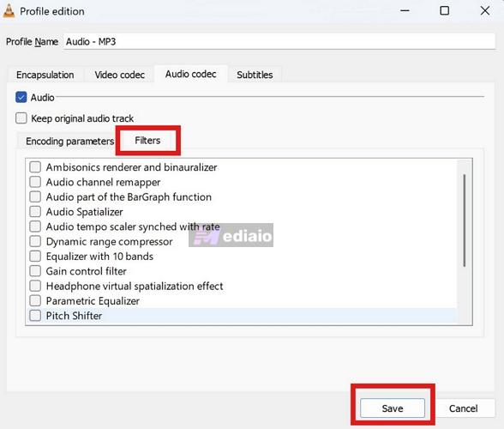Enable Headphone virtual spatialization effect

[35, 286]
